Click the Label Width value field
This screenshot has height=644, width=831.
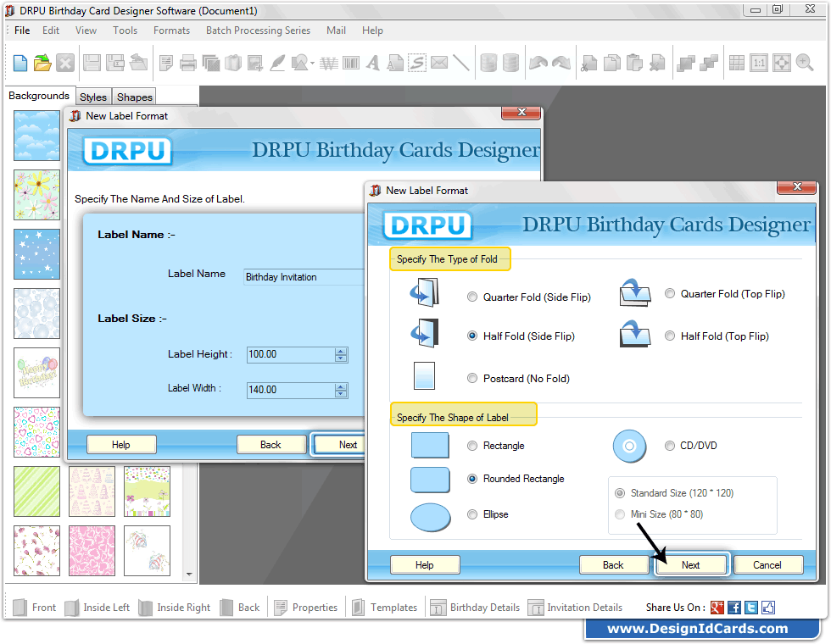pos(291,390)
